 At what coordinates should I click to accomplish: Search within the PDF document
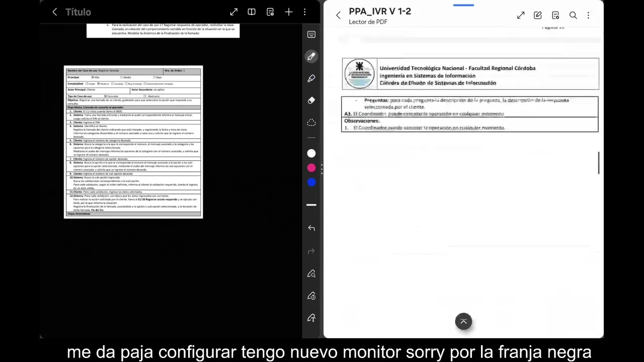click(x=573, y=16)
